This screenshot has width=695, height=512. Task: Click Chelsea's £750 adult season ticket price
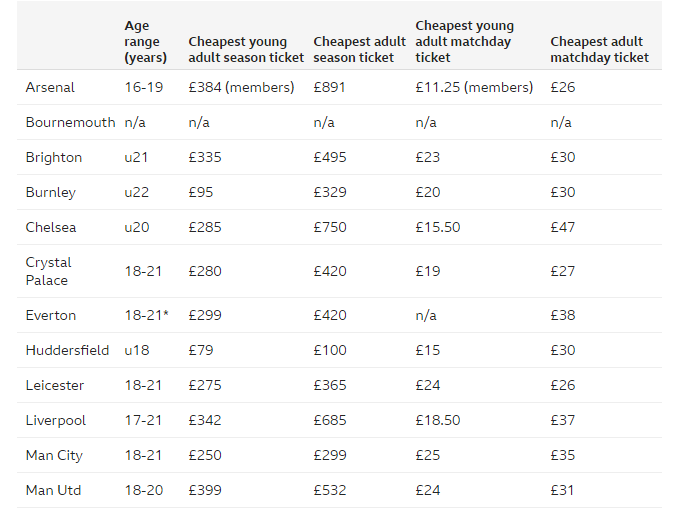point(330,227)
